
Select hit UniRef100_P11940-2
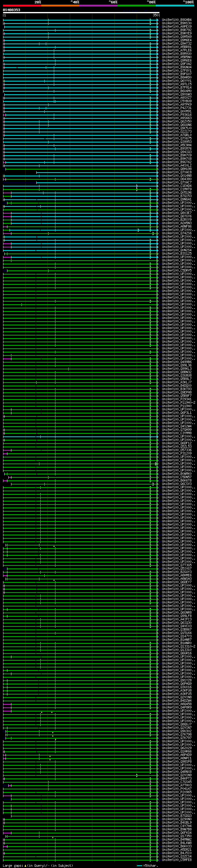(179, 403)
